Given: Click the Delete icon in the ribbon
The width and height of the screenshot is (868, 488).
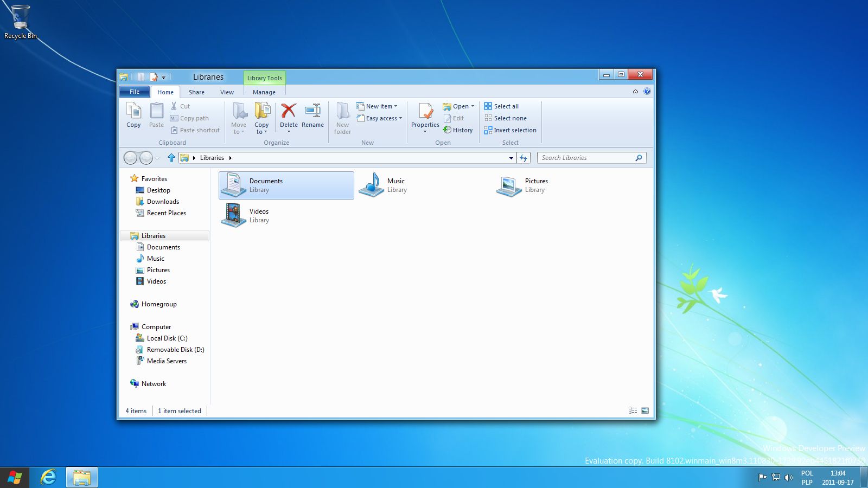Looking at the screenshot, I should pos(289,112).
